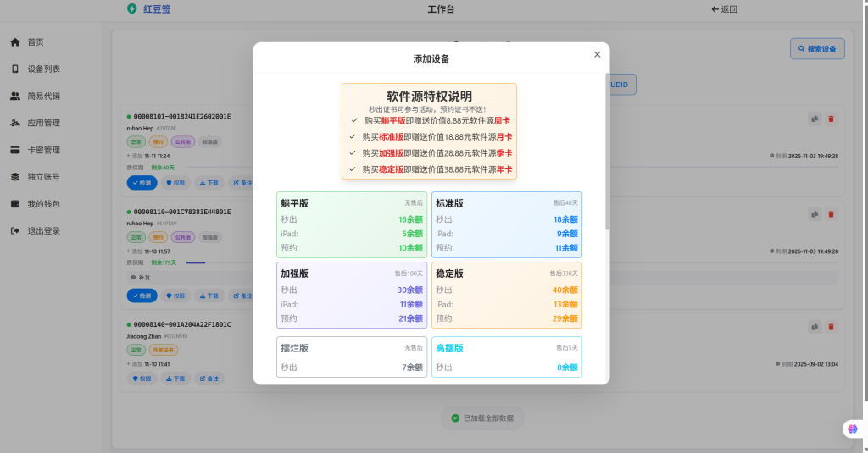Click red trash icon for device 00008101-0018241E2602001E
This screenshot has width=868, height=453.
(831, 119)
